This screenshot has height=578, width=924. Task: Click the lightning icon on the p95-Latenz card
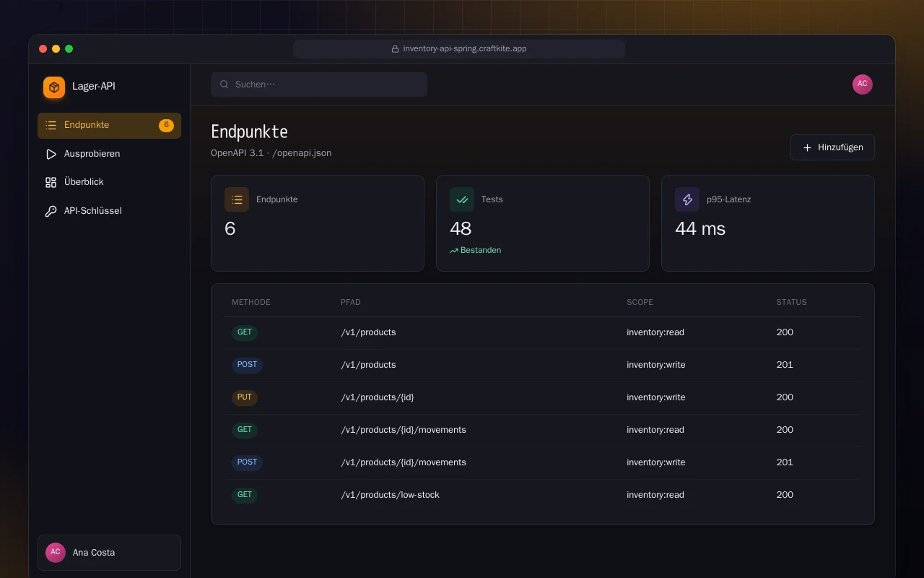(687, 199)
